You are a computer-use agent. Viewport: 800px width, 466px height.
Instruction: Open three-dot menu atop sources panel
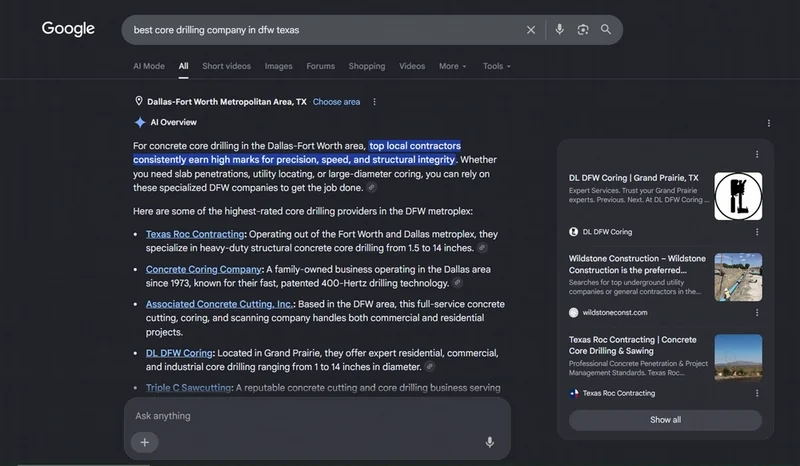[x=757, y=154]
